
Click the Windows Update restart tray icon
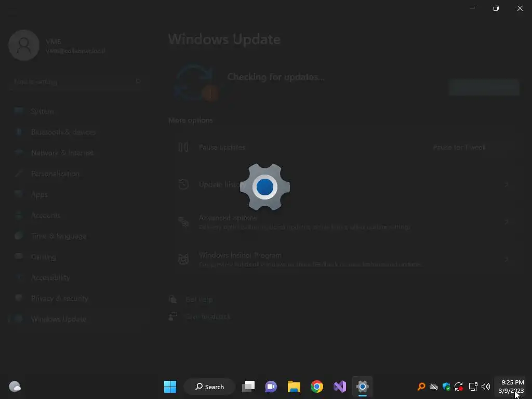click(x=459, y=387)
